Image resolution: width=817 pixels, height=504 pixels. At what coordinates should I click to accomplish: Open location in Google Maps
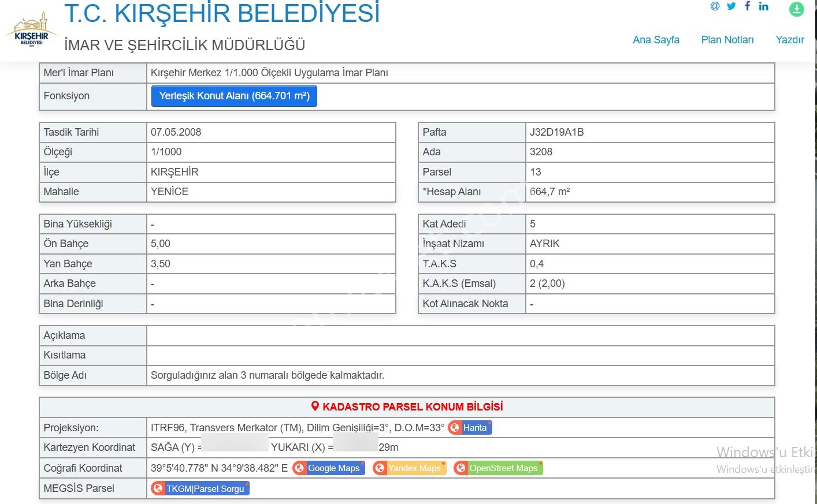[328, 468]
